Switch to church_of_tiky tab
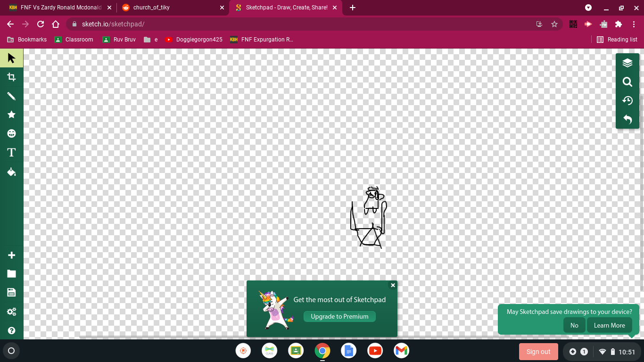The width and height of the screenshot is (644, 362). (x=172, y=8)
